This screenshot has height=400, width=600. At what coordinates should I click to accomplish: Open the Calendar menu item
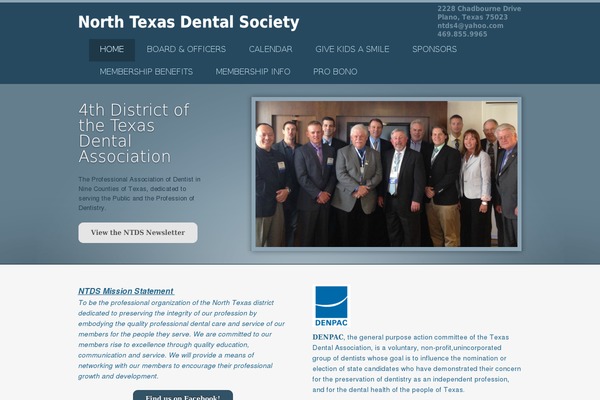[270, 50]
